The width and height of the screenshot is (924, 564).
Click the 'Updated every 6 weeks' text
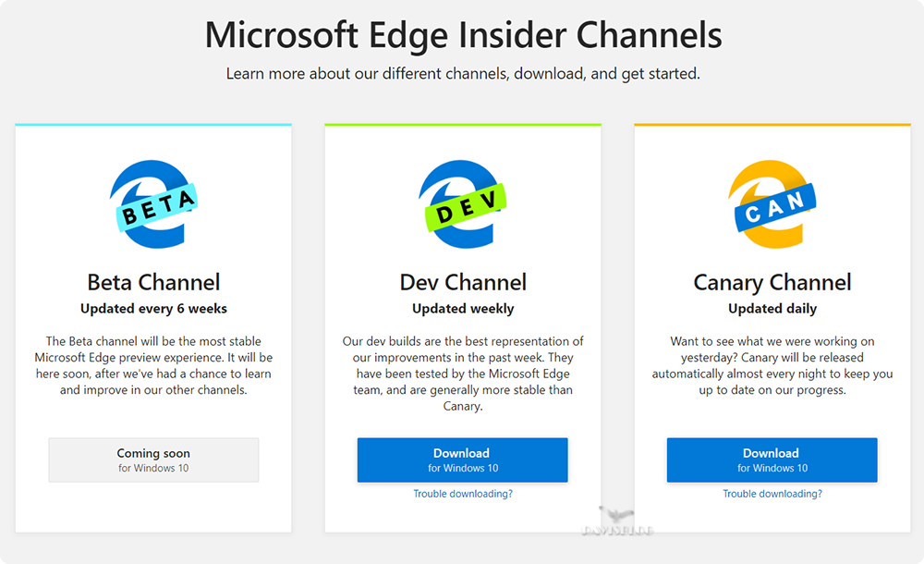[x=153, y=309]
